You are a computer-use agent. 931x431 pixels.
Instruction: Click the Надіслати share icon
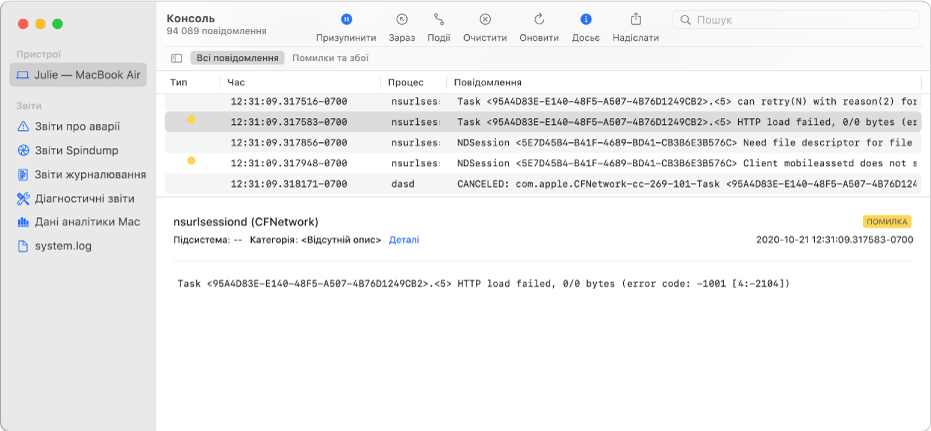[x=635, y=19]
